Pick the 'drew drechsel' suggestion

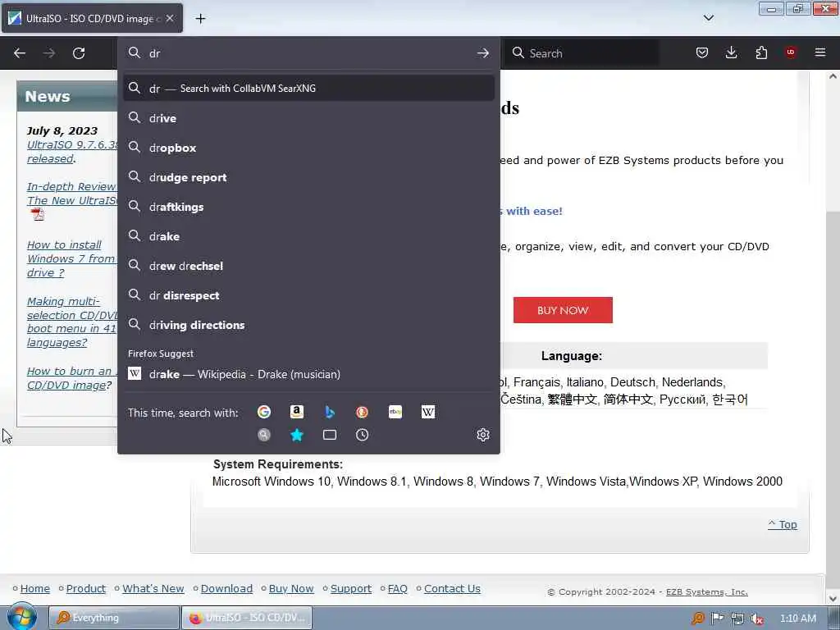point(308,266)
